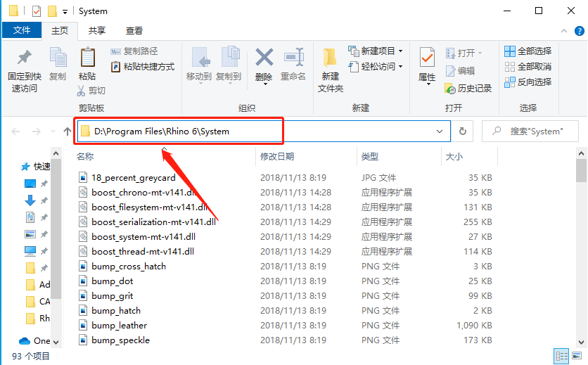Viewport: 588px width, 365px height.
Task: Open the File (文件) tab
Action: [22, 30]
